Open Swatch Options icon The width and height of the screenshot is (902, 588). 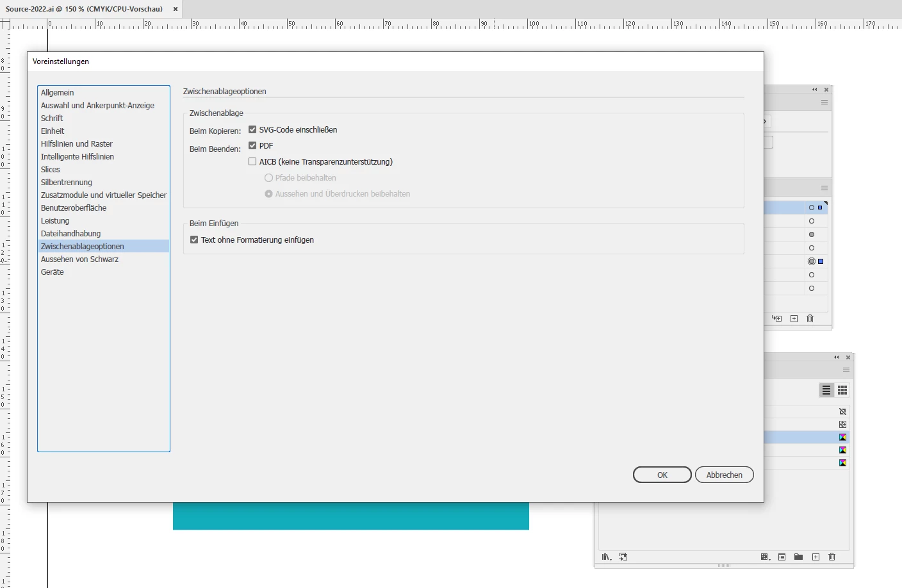782,557
